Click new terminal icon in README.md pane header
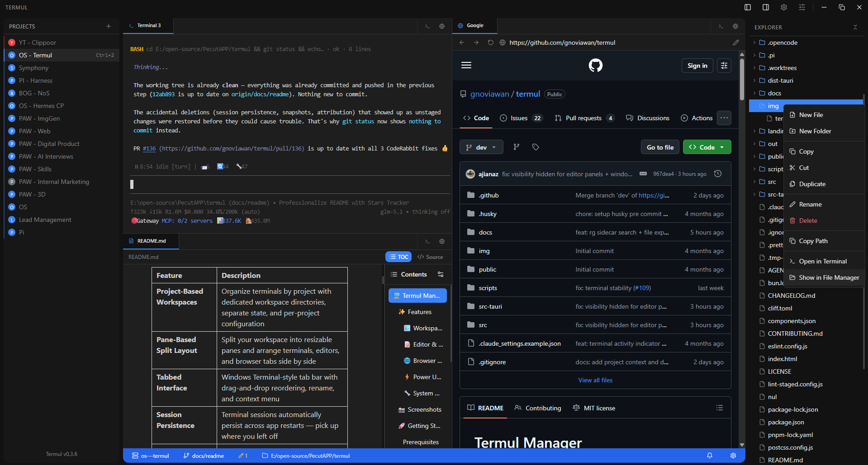868x465 pixels. tap(427, 241)
